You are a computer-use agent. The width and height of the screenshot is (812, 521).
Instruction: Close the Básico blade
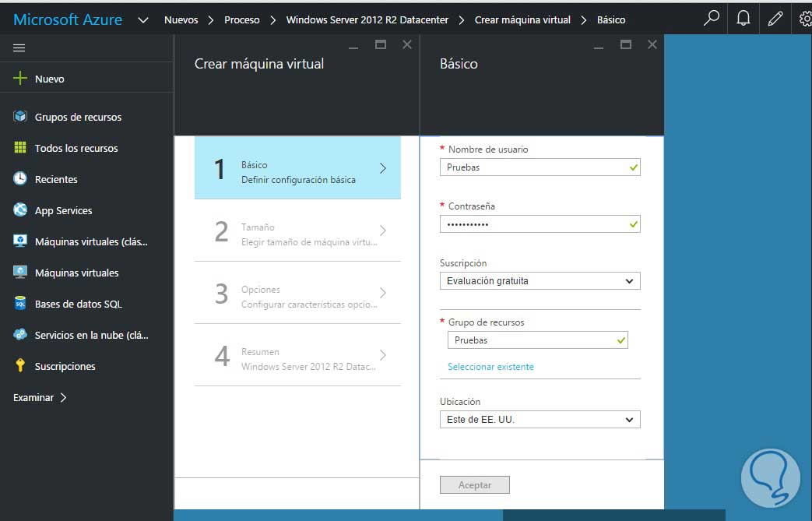point(652,44)
